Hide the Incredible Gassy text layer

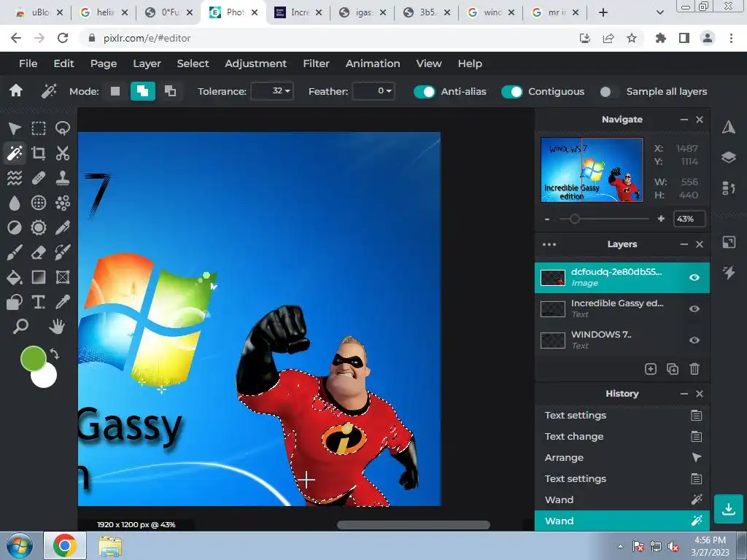coord(694,308)
